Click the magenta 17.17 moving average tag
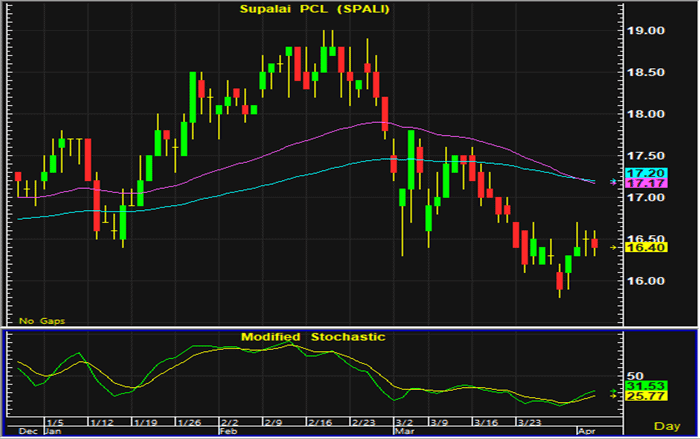Screen dimensions: 700x439 coord(639,184)
